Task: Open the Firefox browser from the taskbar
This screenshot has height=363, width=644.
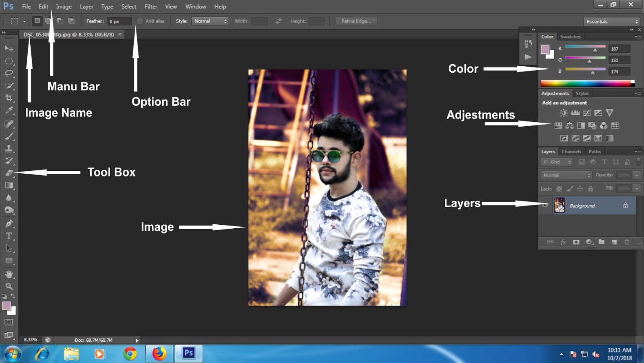Action: (159, 354)
